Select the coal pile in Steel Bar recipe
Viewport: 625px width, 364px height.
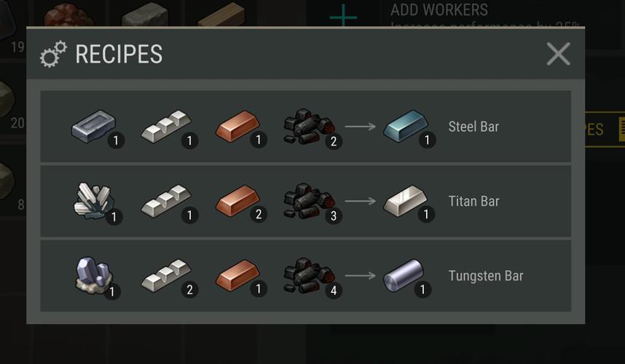[309, 127]
